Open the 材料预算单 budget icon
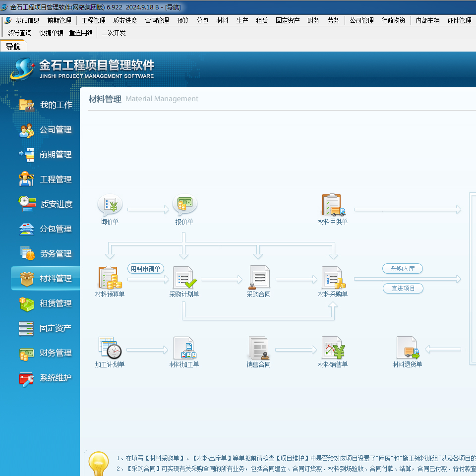This screenshot has width=476, height=476. (110, 278)
